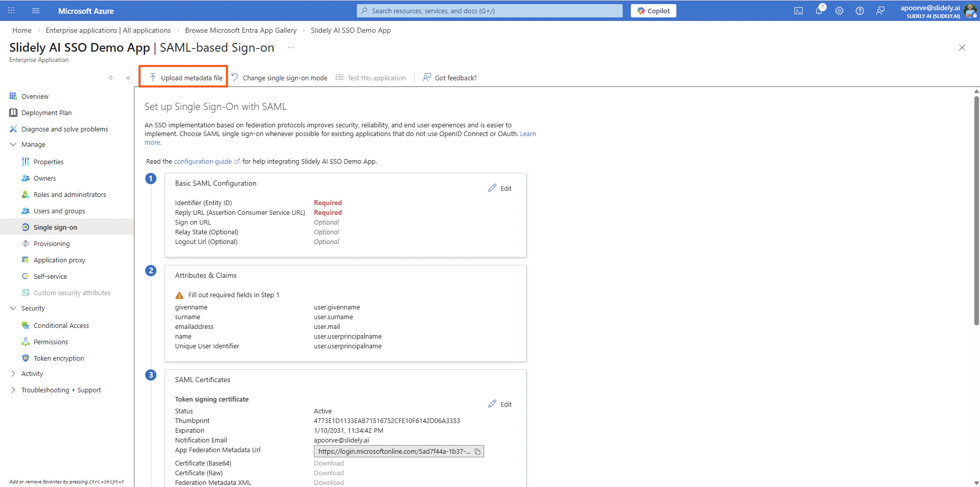Edit the Token signing certificate

click(x=500, y=404)
